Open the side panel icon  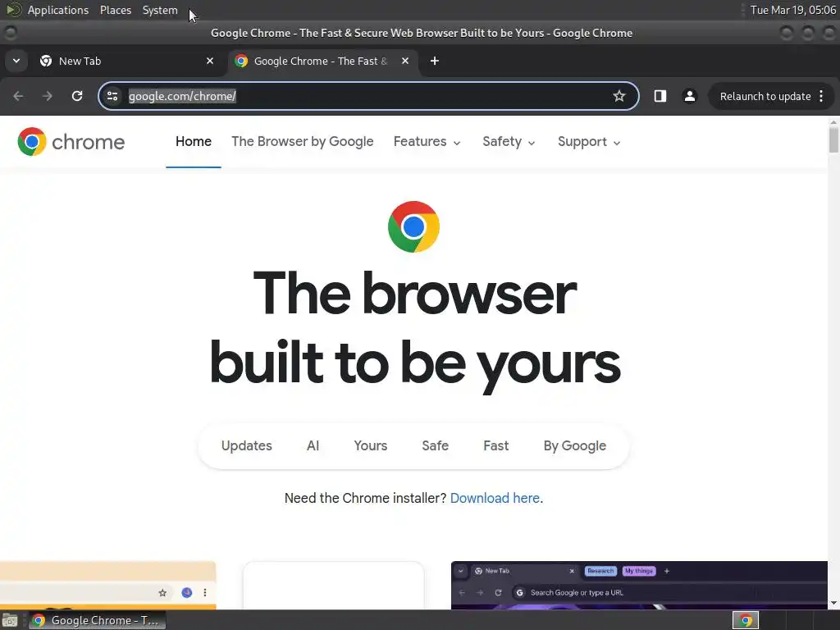660,96
